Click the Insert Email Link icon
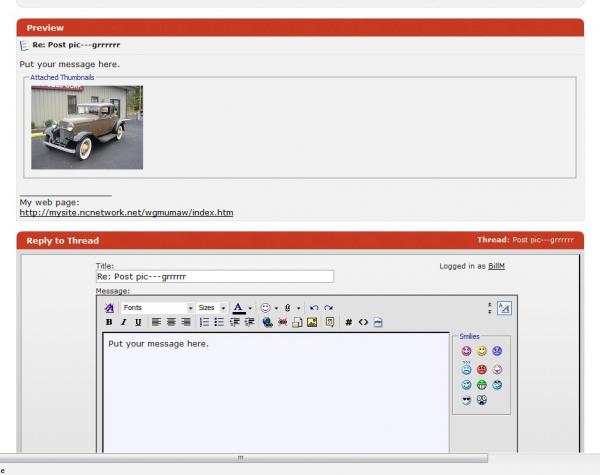Image resolution: width=600 pixels, height=475 pixels. (297, 323)
